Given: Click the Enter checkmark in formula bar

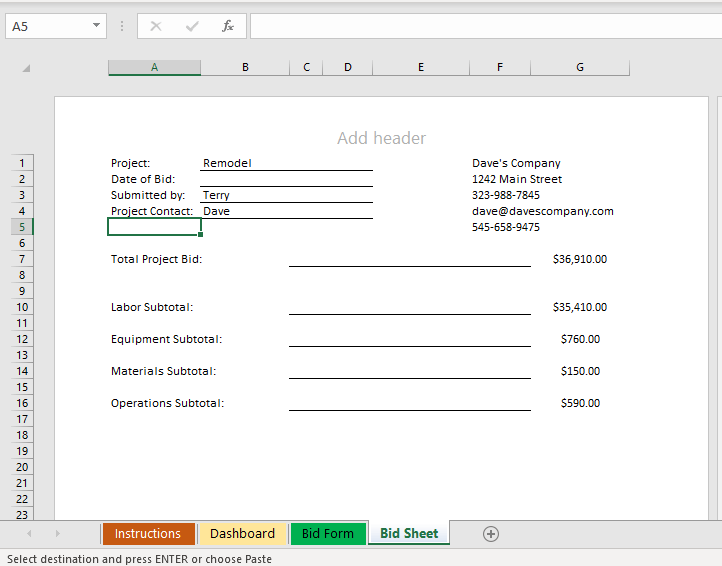Looking at the screenshot, I should (192, 26).
